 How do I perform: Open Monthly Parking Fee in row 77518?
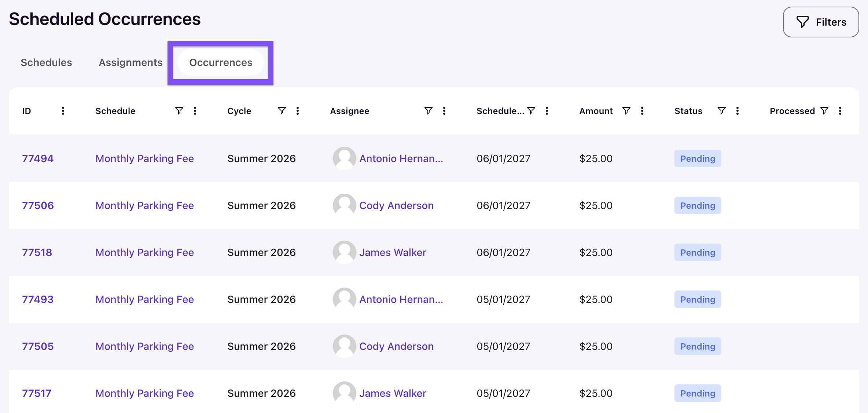[144, 252]
